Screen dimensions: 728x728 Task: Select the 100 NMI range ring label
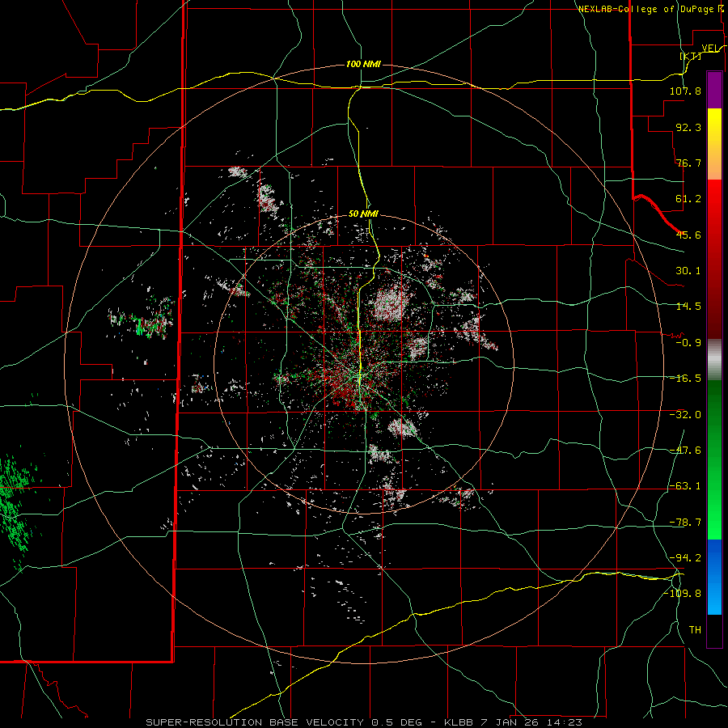(x=363, y=64)
